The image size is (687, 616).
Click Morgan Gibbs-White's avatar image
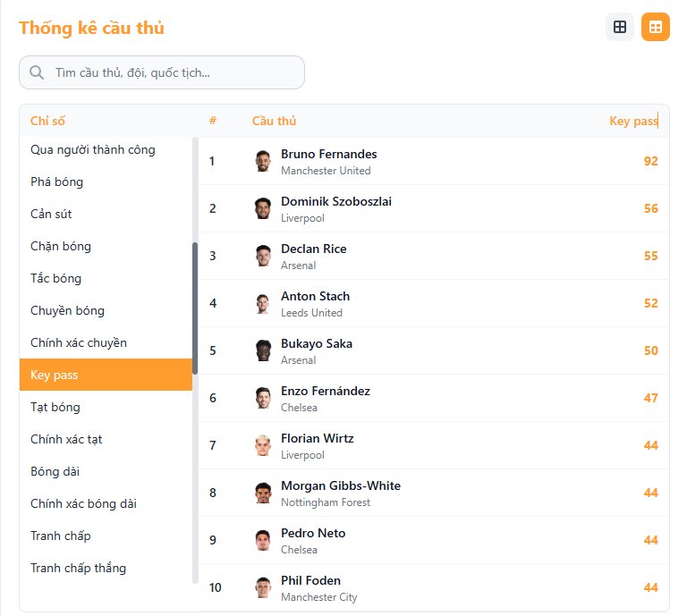262,493
